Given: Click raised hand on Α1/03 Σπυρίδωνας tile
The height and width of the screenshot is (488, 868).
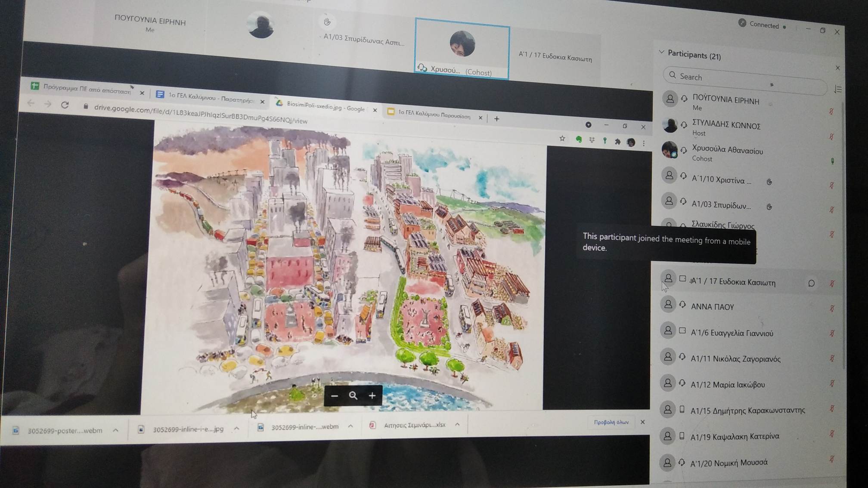Looking at the screenshot, I should (x=327, y=22).
